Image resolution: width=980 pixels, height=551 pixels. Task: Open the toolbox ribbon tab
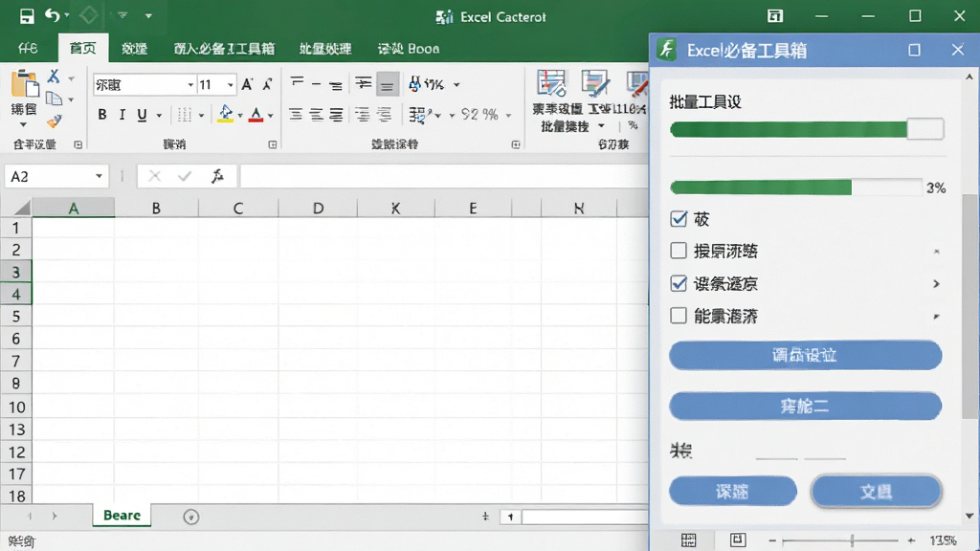click(224, 48)
